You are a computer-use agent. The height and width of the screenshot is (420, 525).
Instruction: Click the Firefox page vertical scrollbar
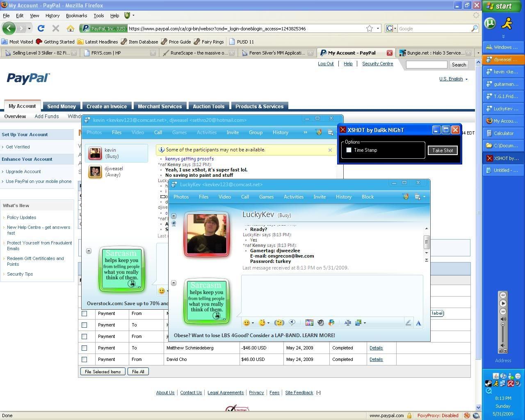pyautogui.click(x=478, y=213)
